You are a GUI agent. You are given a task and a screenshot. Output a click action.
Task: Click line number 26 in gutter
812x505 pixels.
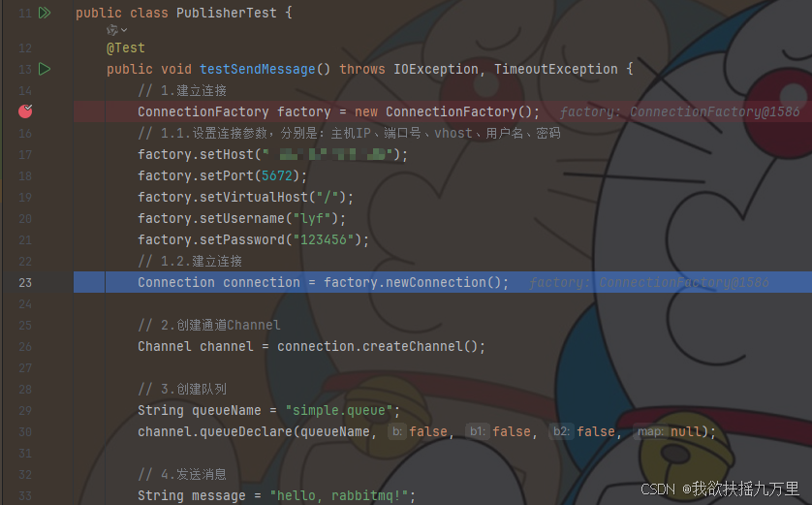[x=25, y=346]
